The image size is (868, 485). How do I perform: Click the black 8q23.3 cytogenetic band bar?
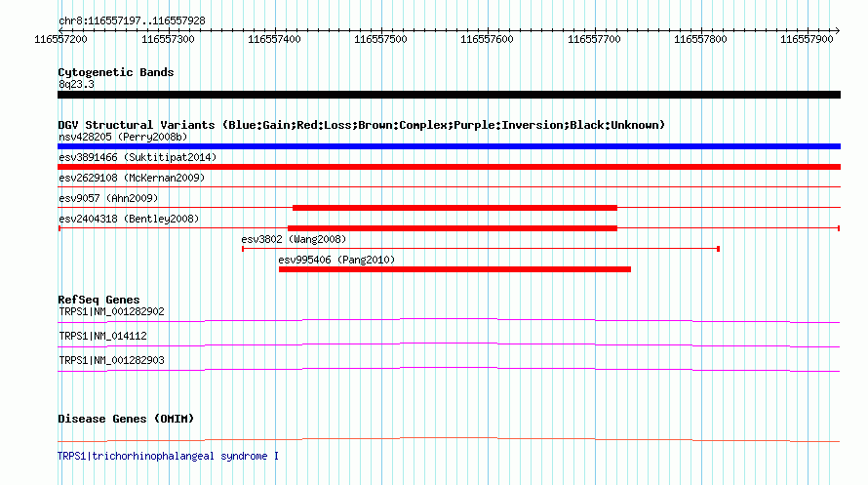click(449, 95)
